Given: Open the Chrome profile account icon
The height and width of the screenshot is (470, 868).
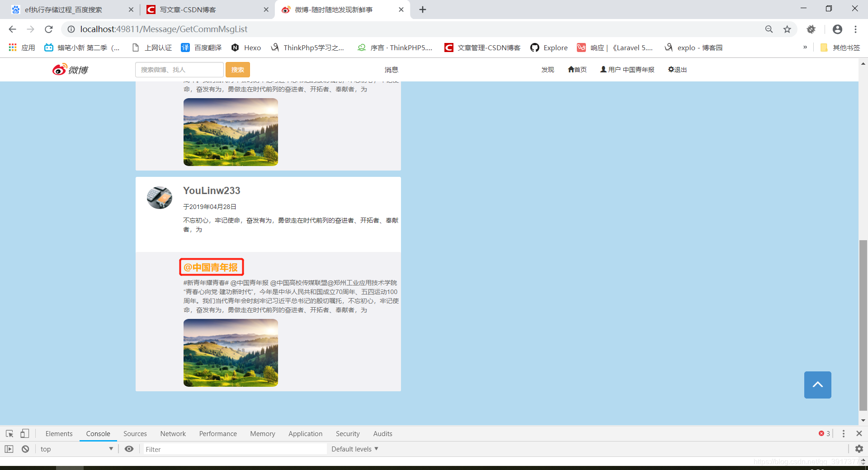Looking at the screenshot, I should pos(837,29).
